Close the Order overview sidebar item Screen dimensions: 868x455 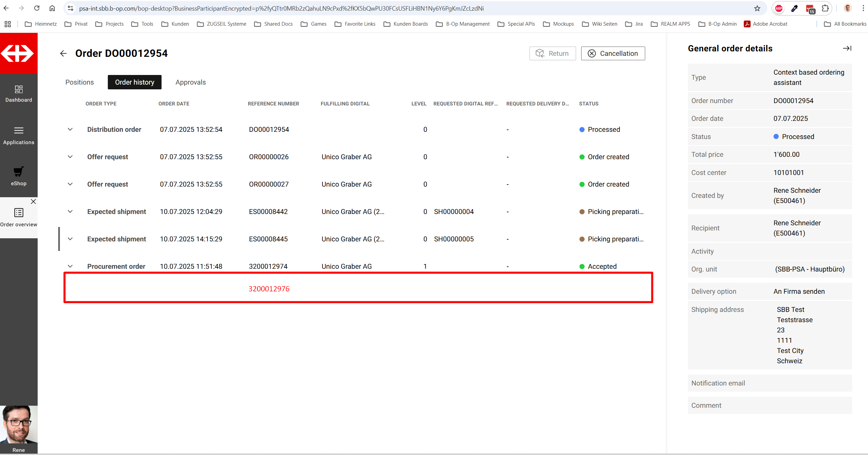point(33,202)
